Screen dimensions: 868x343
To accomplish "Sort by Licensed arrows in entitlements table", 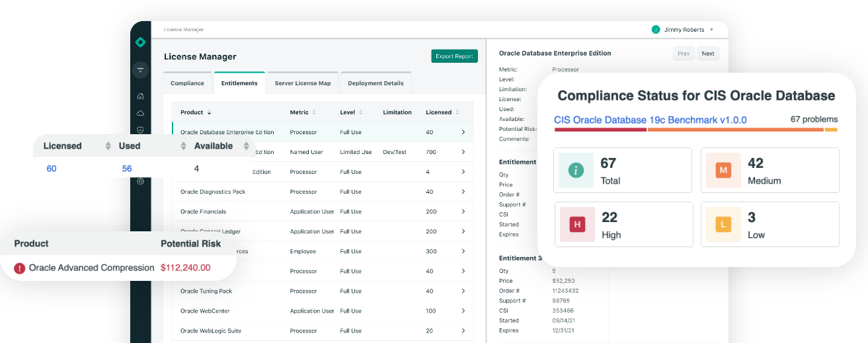I will click(458, 112).
